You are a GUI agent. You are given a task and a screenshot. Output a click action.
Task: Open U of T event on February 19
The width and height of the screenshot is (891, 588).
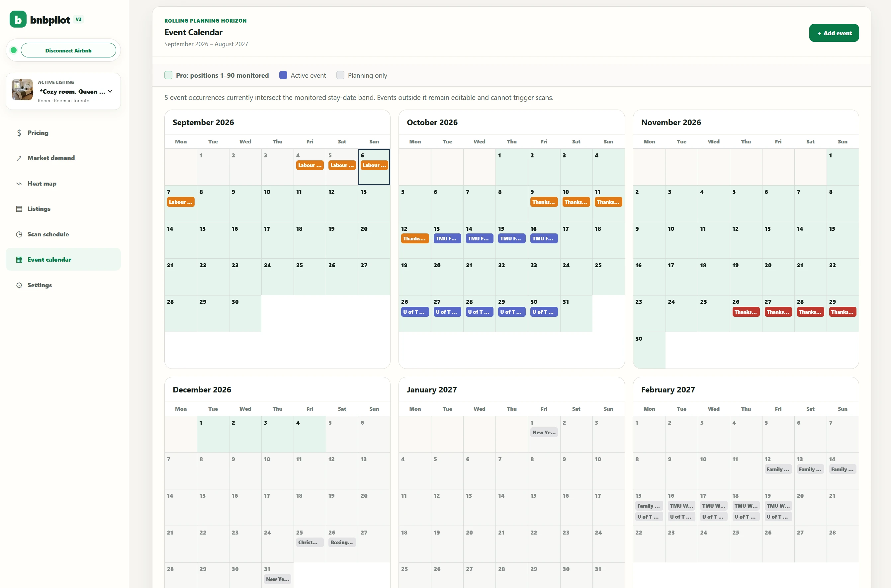tap(778, 517)
